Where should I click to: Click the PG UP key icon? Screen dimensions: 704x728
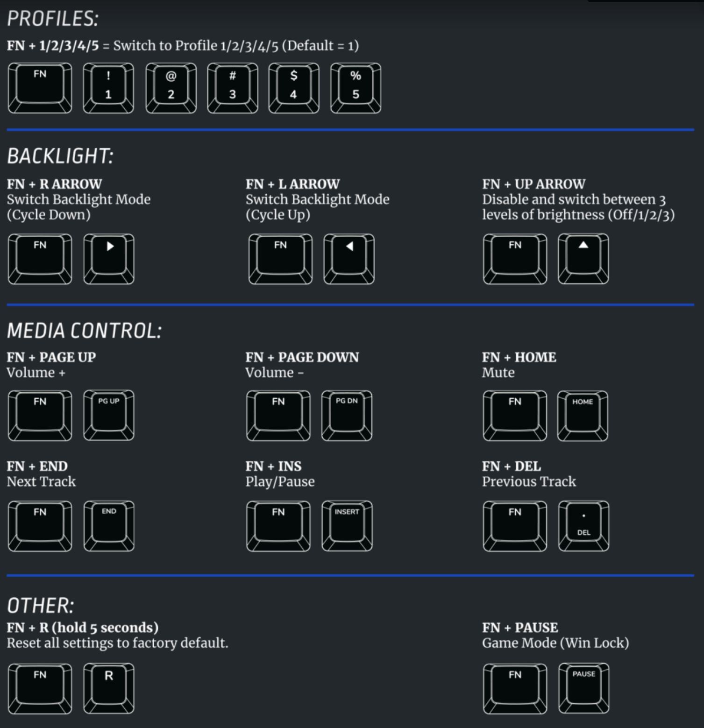[109, 416]
